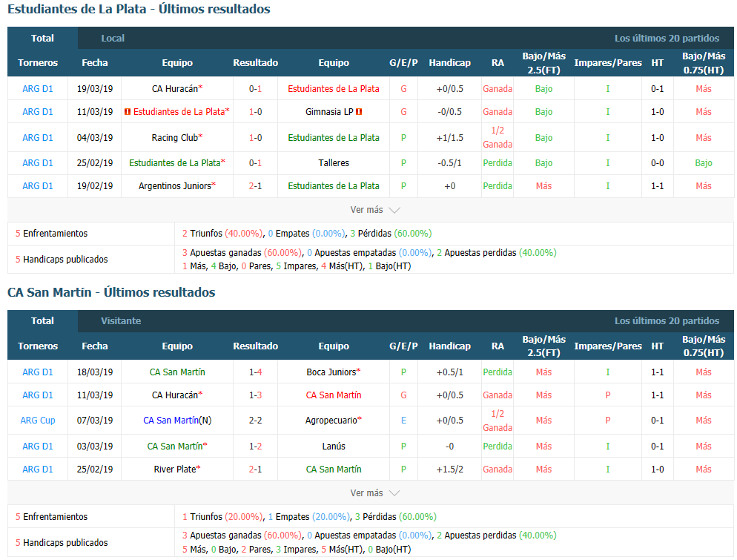Click CA San Martín - Últimos resultados heading
The height and width of the screenshot is (560, 737).
[x=111, y=292]
